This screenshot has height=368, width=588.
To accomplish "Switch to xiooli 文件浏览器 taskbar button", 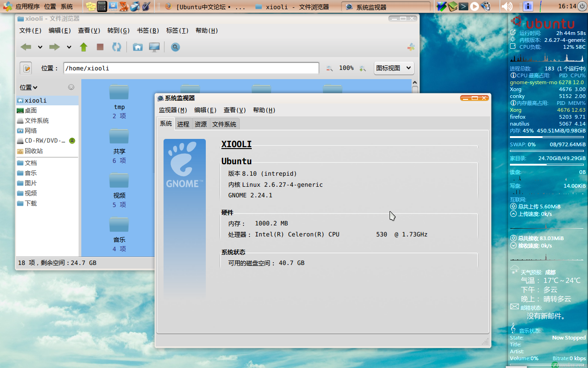I will pyautogui.click(x=296, y=7).
